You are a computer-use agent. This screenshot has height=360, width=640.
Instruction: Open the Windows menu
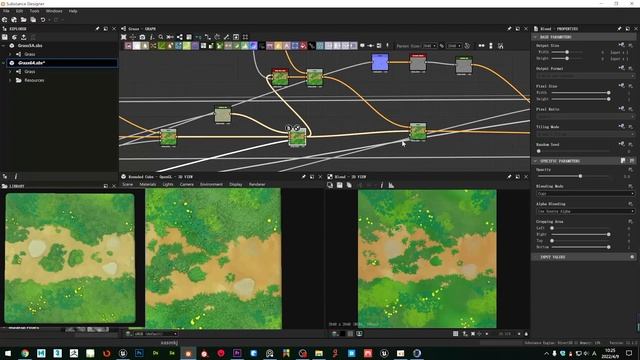point(54,11)
